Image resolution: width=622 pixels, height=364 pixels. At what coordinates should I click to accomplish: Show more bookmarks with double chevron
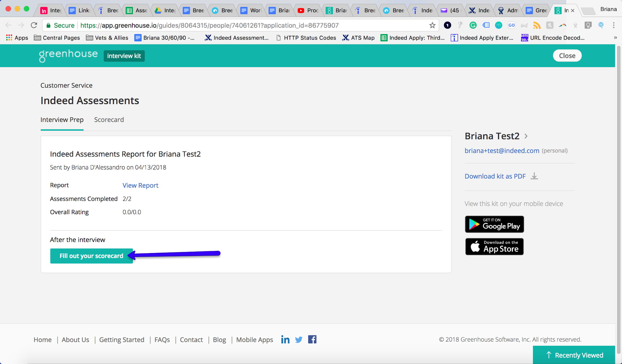(615, 38)
